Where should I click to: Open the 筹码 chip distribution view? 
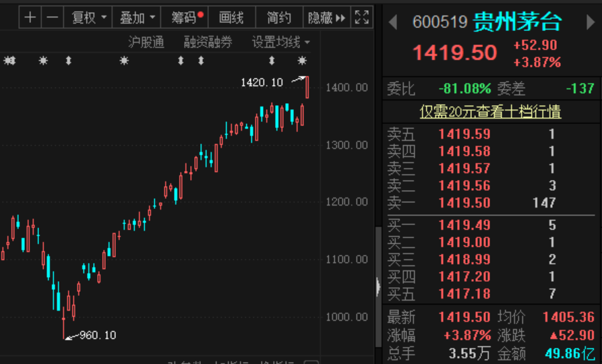click(185, 18)
